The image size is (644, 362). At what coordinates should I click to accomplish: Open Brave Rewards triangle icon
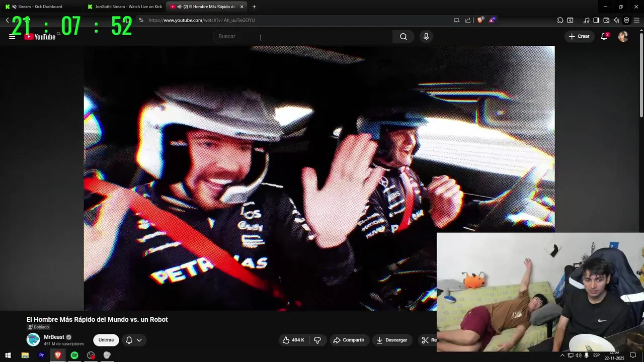click(492, 20)
